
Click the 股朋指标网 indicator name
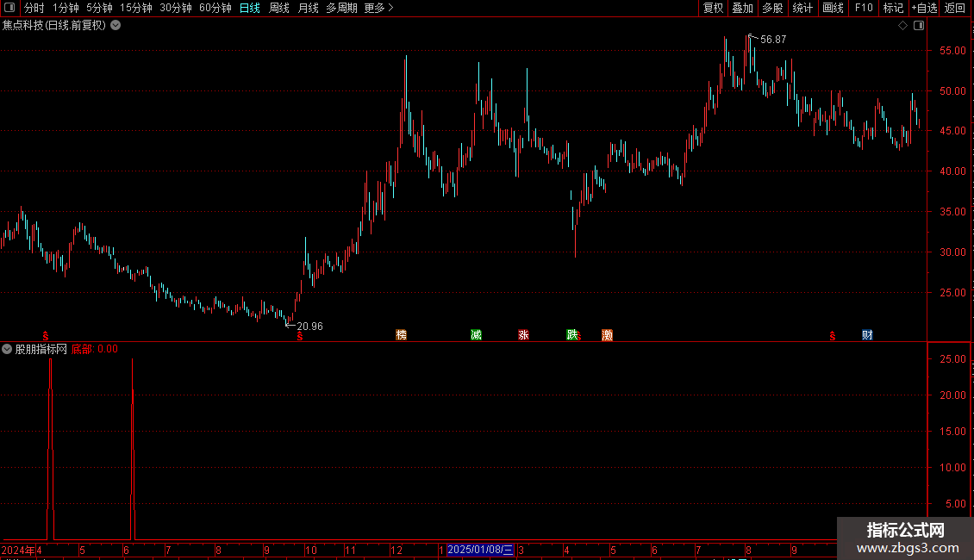[41, 349]
